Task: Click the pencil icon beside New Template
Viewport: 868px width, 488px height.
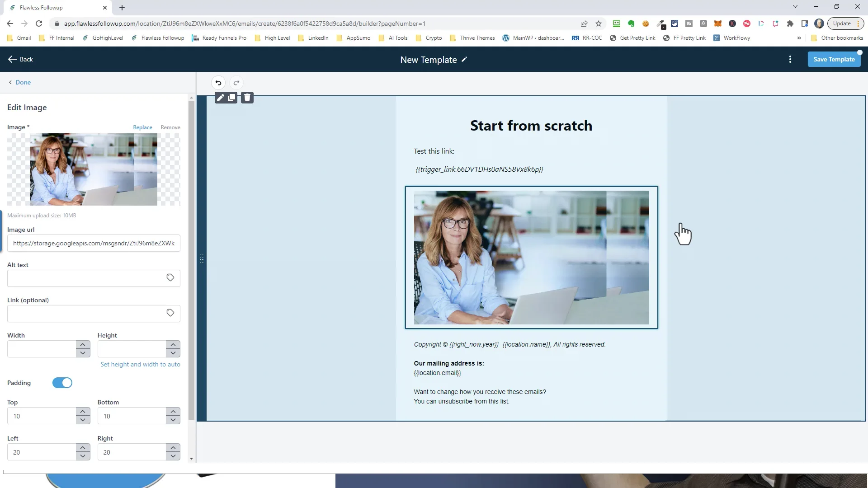Action: (x=464, y=60)
